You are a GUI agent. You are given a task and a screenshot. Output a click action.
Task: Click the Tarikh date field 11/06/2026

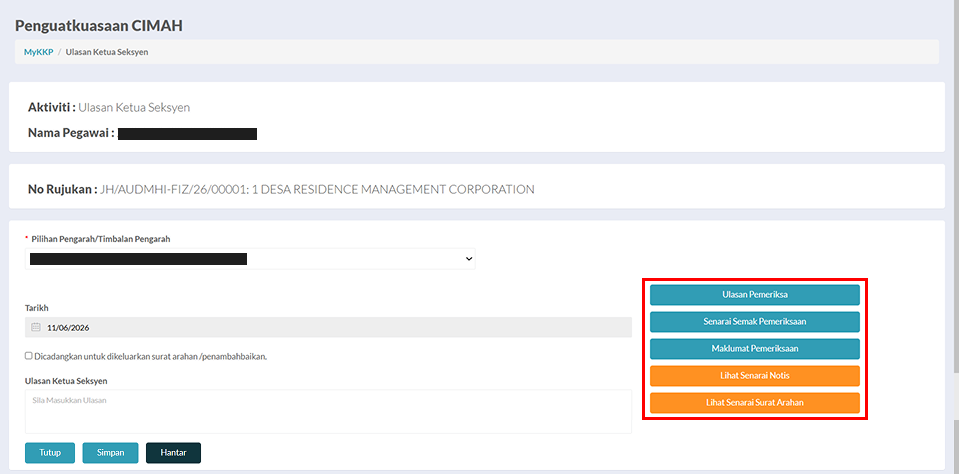tap(328, 327)
